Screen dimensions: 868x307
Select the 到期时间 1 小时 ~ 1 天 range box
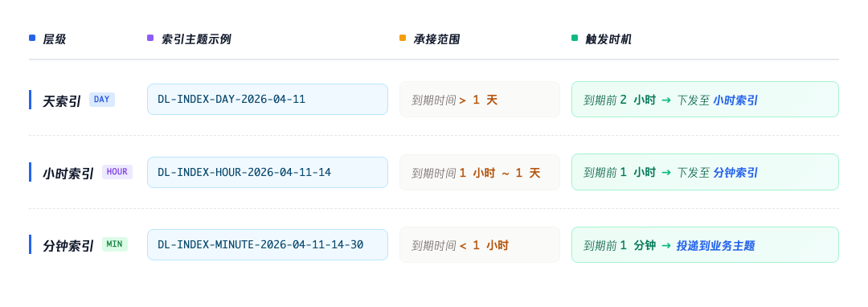pos(479,172)
